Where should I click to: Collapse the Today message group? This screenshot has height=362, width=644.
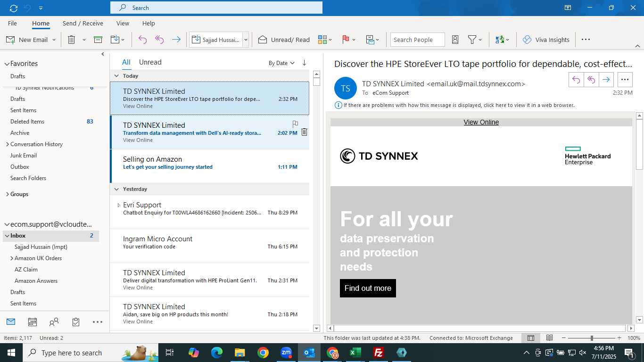click(x=117, y=76)
